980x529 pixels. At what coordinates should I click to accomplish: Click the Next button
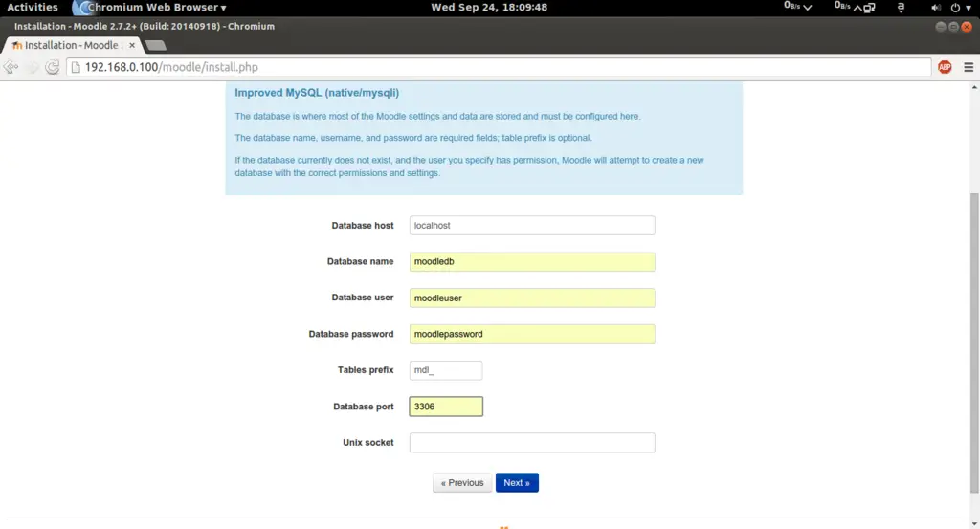tap(517, 483)
